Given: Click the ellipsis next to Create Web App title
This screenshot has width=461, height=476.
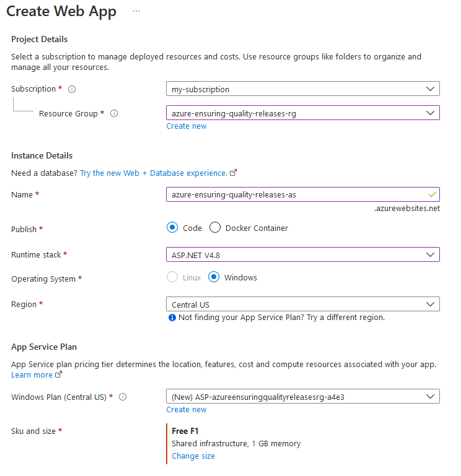Looking at the screenshot, I should [136, 12].
